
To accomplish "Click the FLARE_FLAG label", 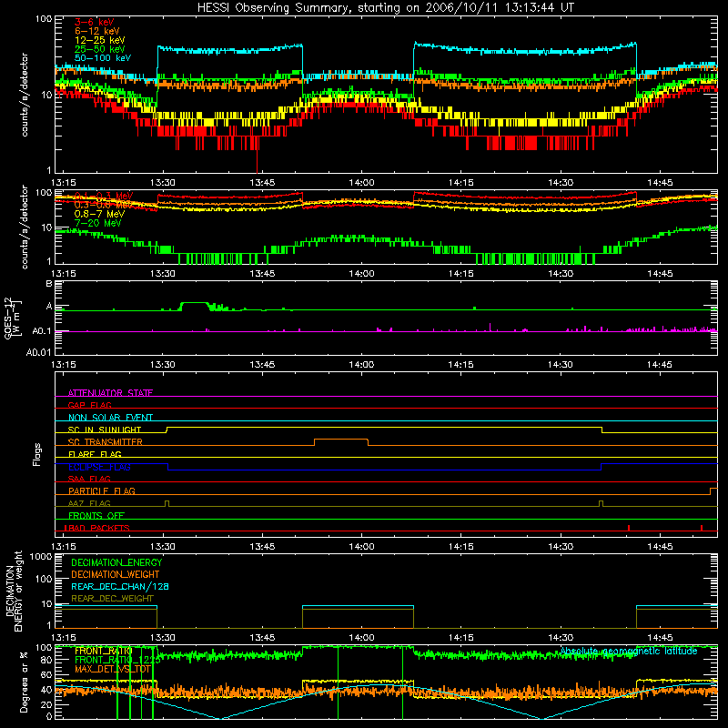I will click(95, 454).
